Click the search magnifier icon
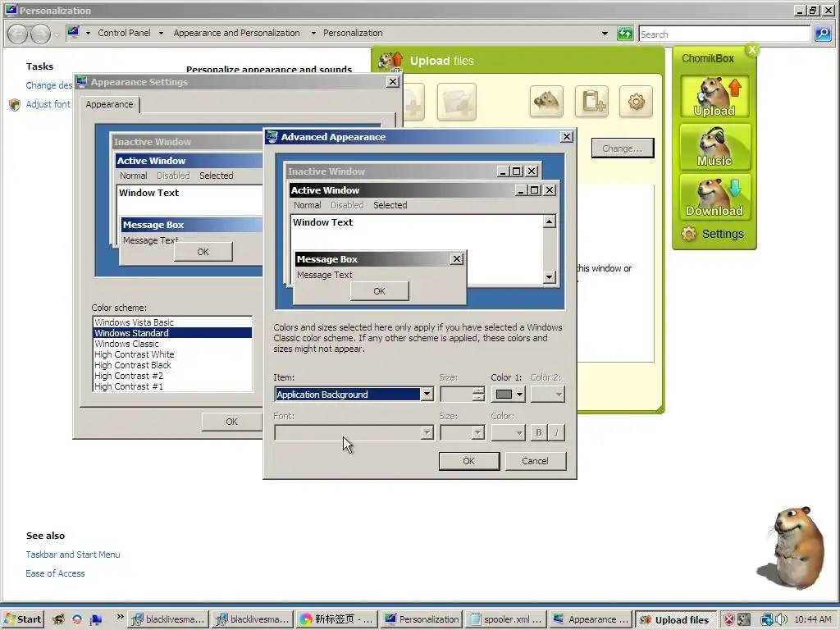Image resolution: width=840 pixels, height=630 pixels. [x=823, y=34]
